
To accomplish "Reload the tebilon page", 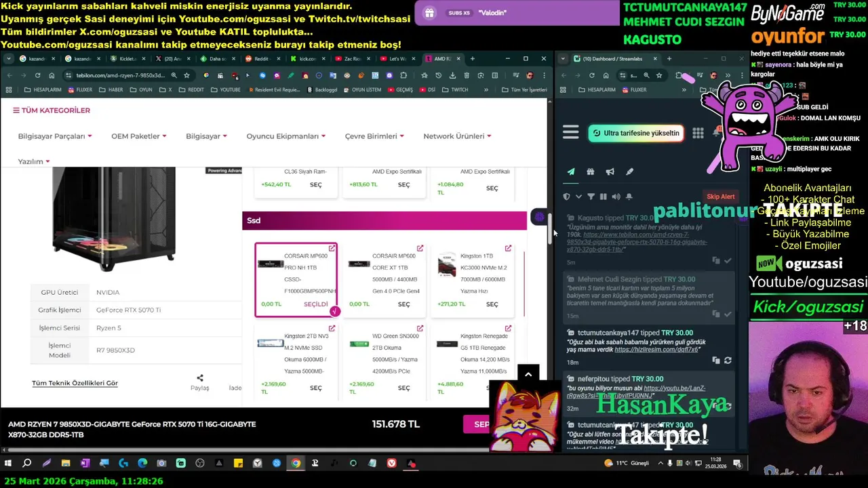I will click(x=37, y=75).
